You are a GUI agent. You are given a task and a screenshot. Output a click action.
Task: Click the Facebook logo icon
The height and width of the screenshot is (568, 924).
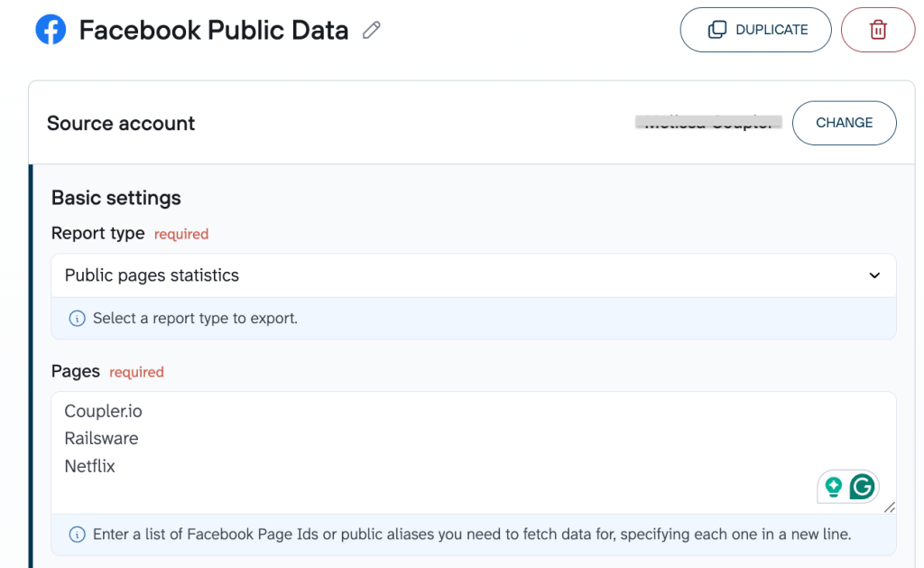[x=51, y=30]
